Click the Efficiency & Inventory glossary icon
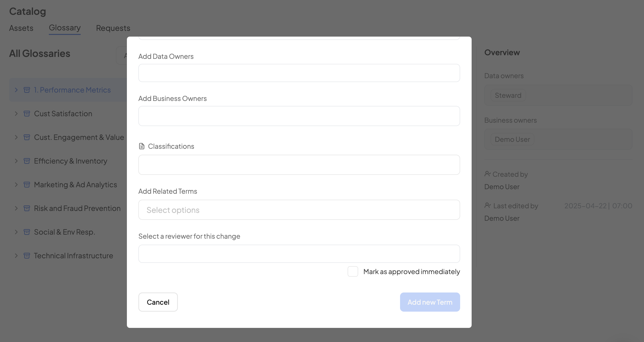The image size is (644, 342). [27, 161]
